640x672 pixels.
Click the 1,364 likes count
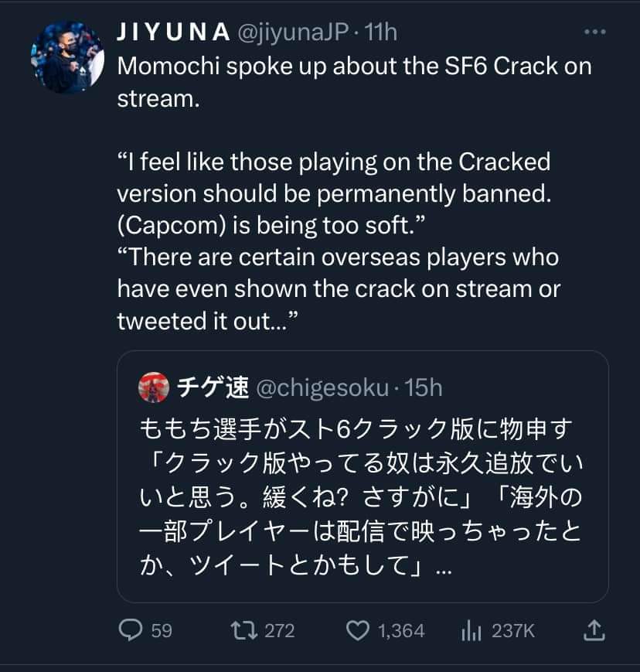[401, 631]
